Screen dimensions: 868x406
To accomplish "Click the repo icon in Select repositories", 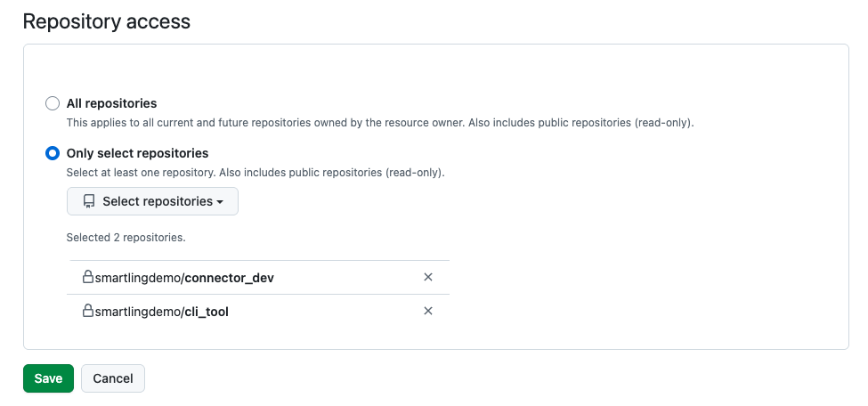I will [x=89, y=201].
